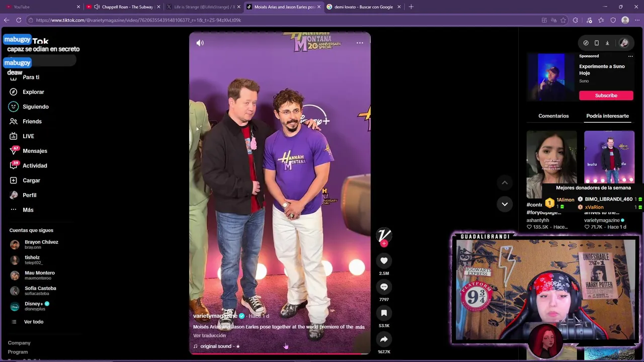Click the Subscribe button on the Suno ad
Image resolution: width=644 pixels, height=362 pixels.
click(606, 96)
